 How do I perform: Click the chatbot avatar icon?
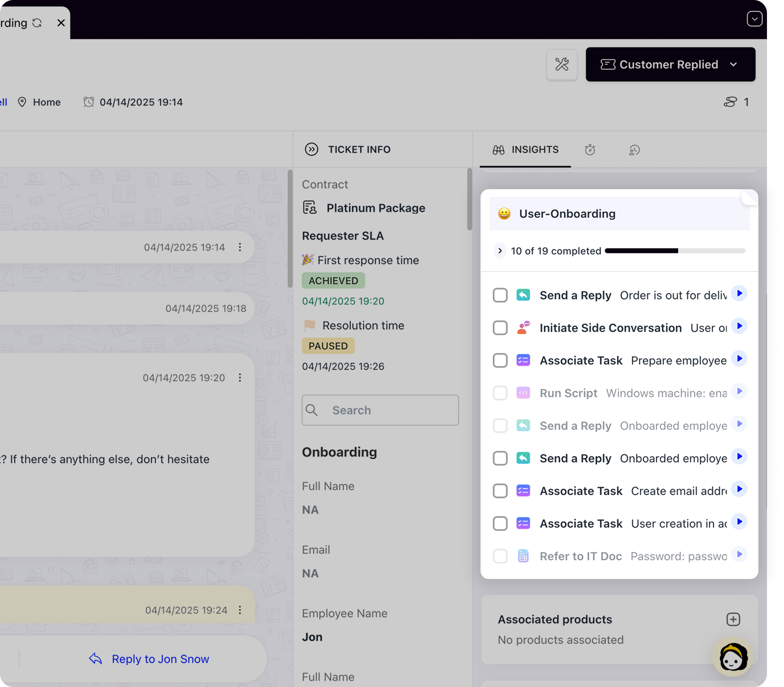[732, 656]
